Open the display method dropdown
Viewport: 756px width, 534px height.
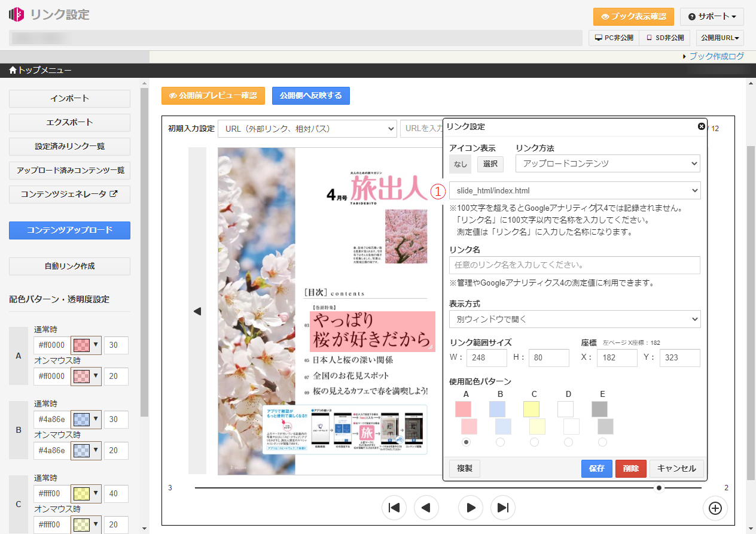tap(574, 319)
